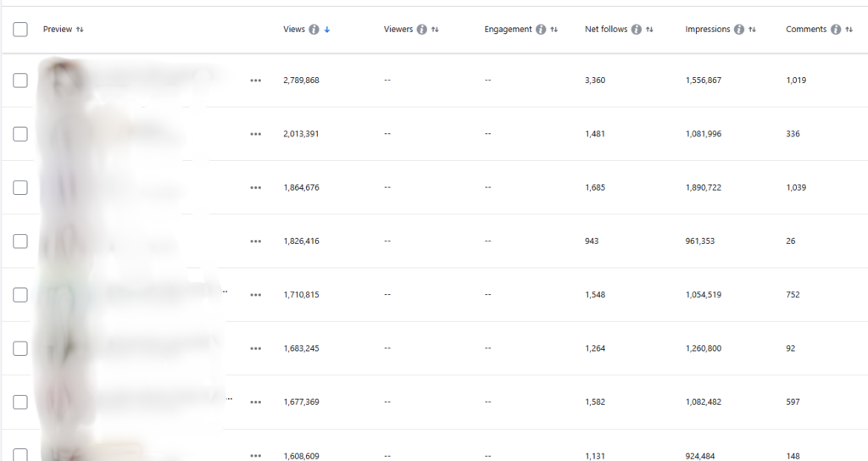Viewport: 868px width, 461px height.
Task: Check the row with 2,789,868 views
Action: (20, 81)
